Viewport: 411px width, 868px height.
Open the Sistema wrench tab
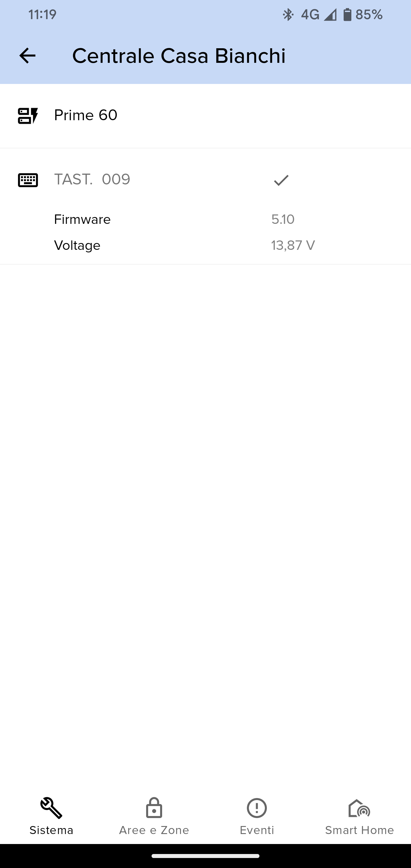click(52, 816)
